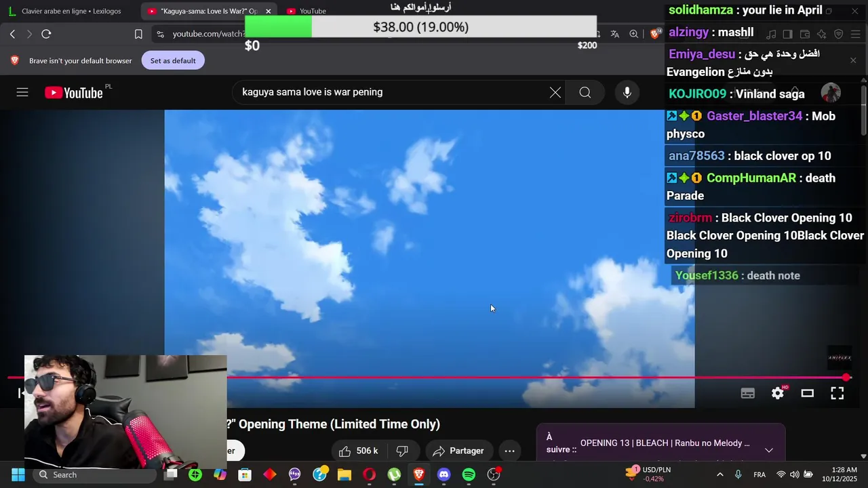Open Task View from the taskbar
The width and height of the screenshot is (868, 488).
[170, 474]
